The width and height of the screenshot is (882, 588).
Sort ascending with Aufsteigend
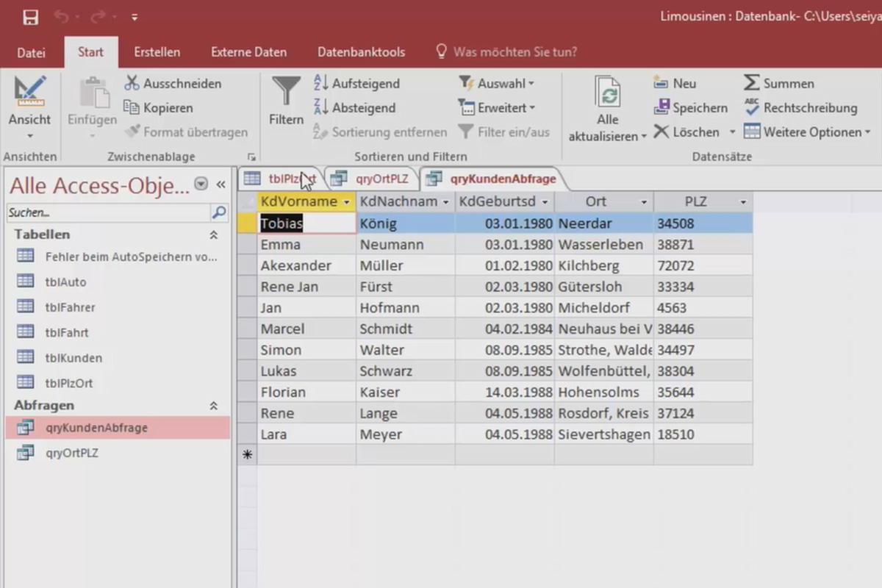(356, 83)
